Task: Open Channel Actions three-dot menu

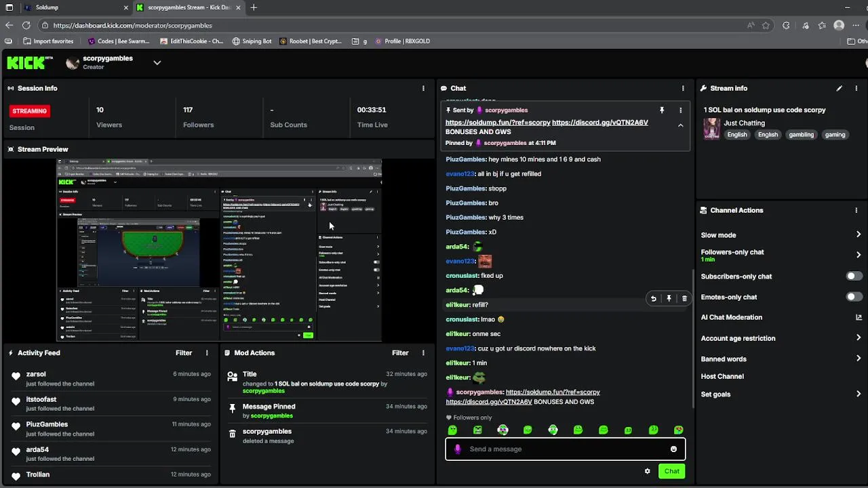Action: pyautogui.click(x=856, y=210)
